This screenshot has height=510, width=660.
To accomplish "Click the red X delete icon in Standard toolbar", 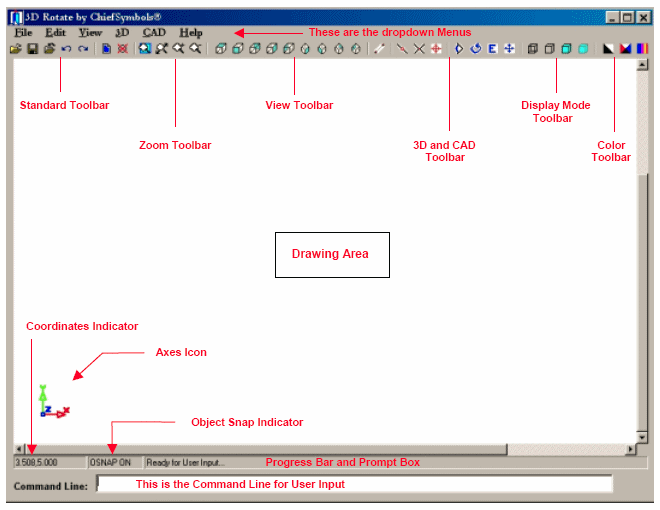I will point(122,49).
